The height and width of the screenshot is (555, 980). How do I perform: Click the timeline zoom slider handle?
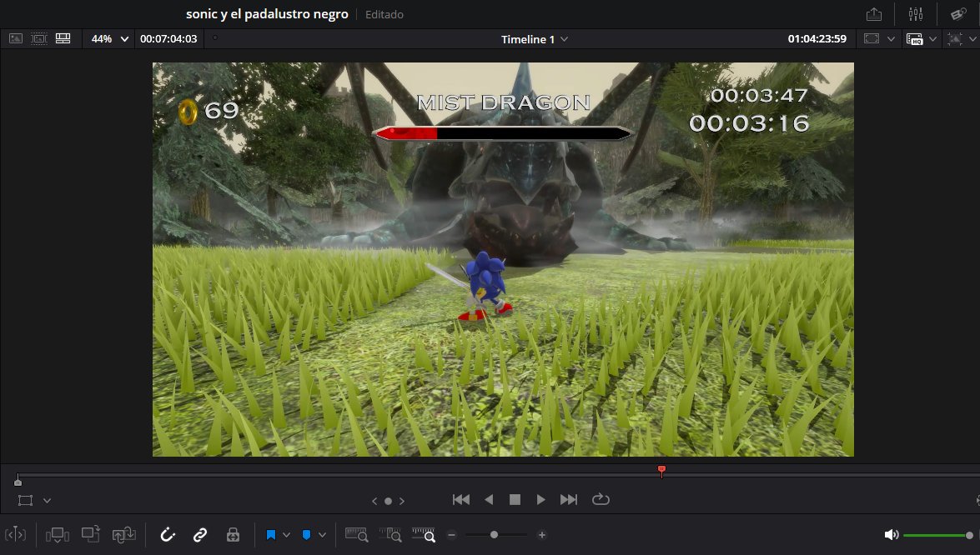pos(494,535)
